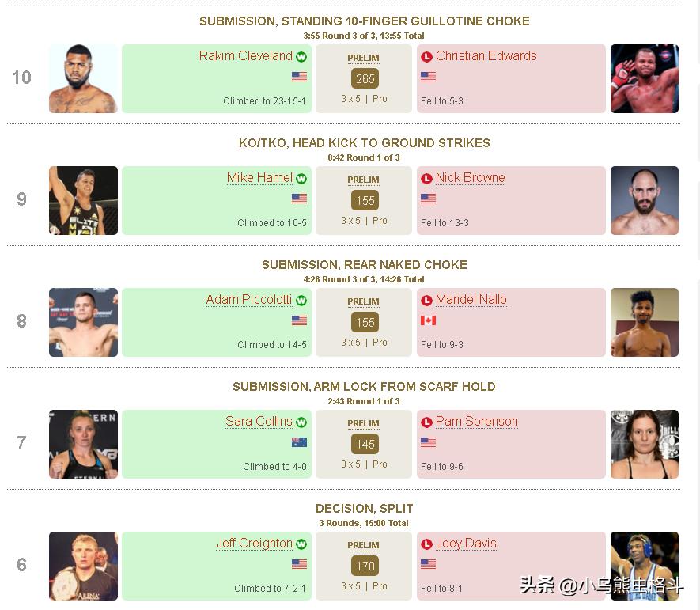Click Pam Sorenson's fighter photo

[x=644, y=444]
